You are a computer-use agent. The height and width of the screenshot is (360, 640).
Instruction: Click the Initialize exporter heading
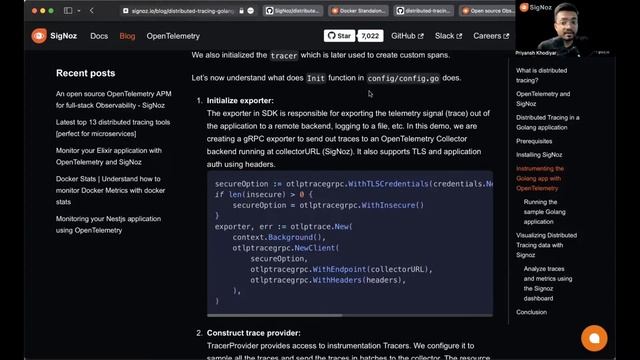coord(240,100)
